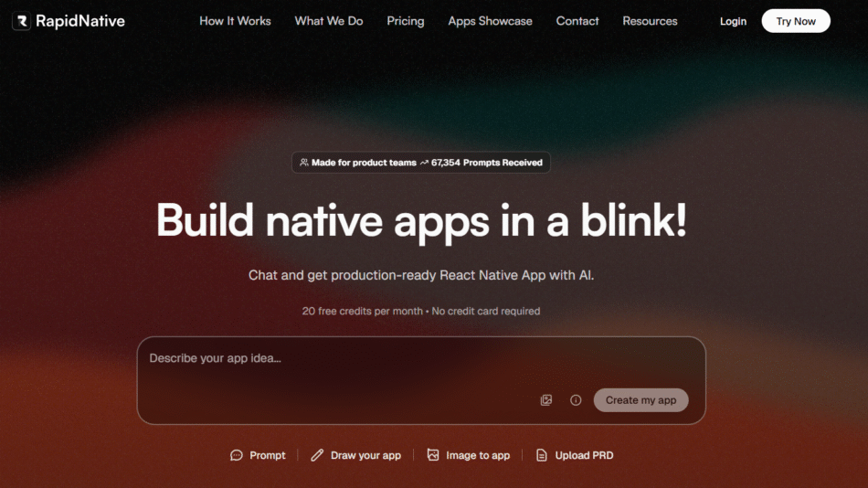This screenshot has width=868, height=488.
Task: Click the people icon in the product teams badge
Action: [304, 163]
